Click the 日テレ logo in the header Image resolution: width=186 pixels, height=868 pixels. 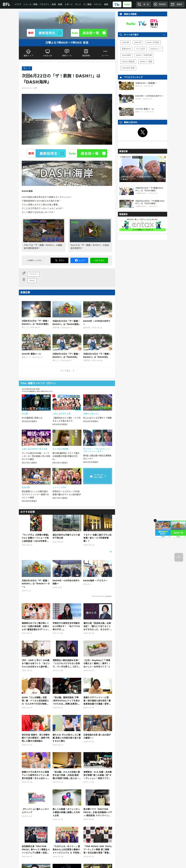point(6,4)
